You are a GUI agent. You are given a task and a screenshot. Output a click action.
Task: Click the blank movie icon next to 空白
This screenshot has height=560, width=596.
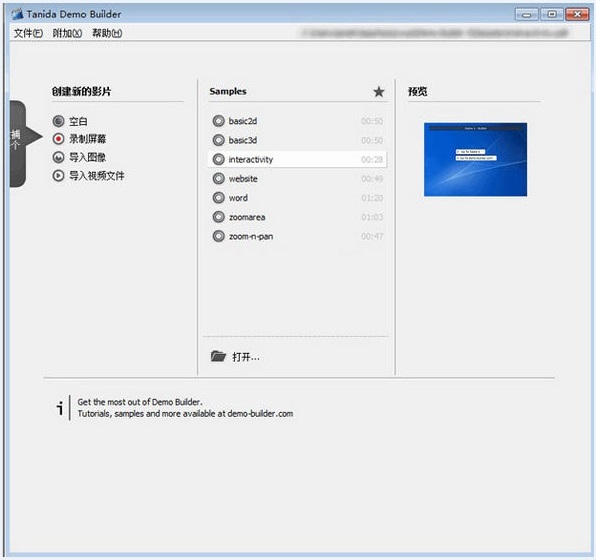point(58,121)
